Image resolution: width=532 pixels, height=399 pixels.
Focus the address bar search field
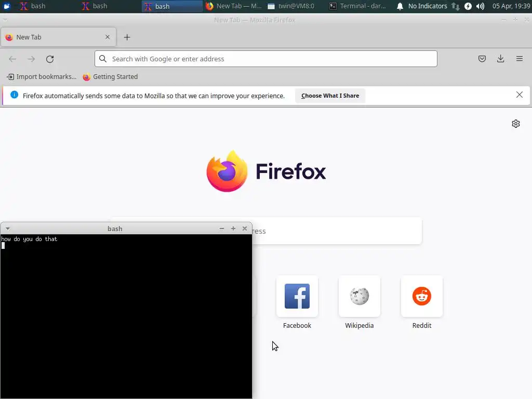tap(265, 59)
